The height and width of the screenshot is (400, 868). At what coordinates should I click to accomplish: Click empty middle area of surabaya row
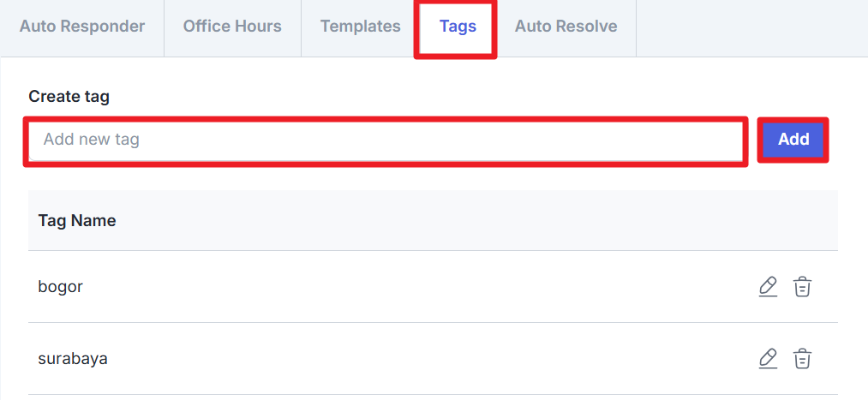tap(411, 359)
